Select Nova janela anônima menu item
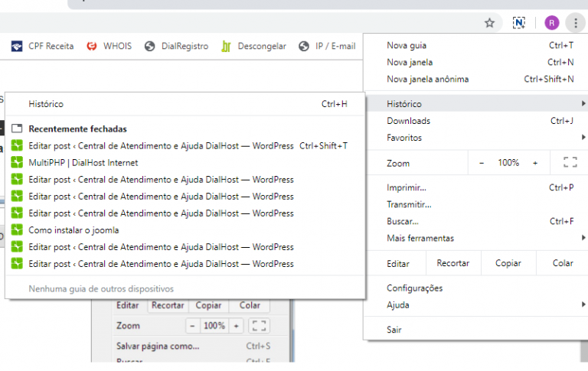Viewport: 588px width, 371px height. click(x=427, y=79)
